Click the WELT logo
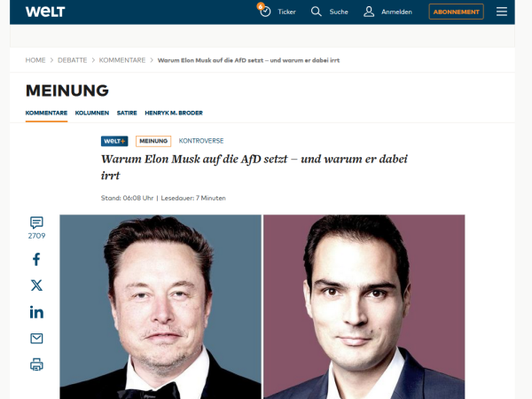This screenshot has width=532, height=399. (45, 12)
